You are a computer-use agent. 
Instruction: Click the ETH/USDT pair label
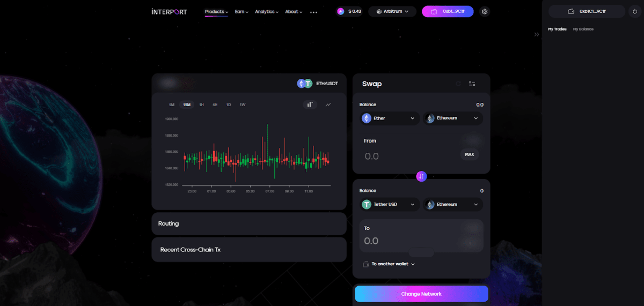(x=327, y=84)
